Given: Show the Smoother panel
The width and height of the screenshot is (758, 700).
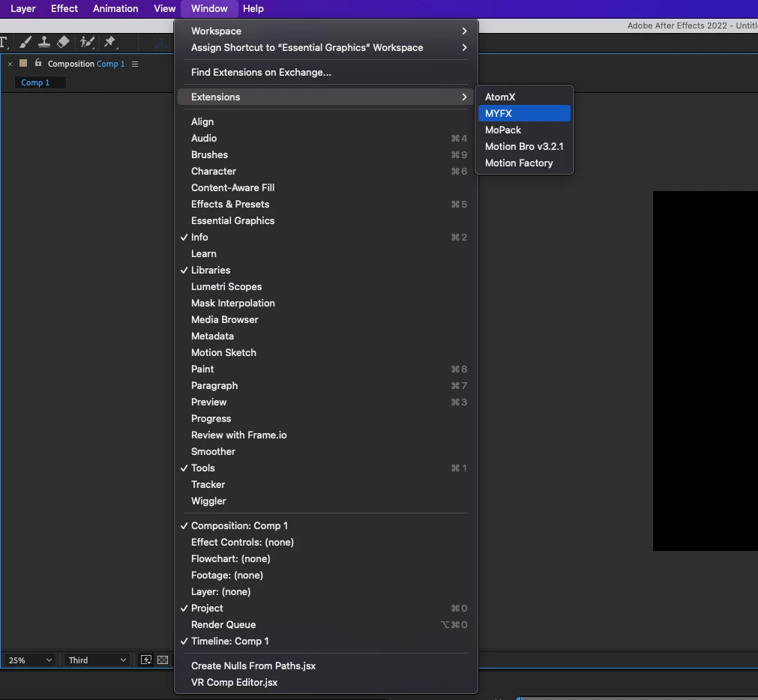Looking at the screenshot, I should coord(326,451).
